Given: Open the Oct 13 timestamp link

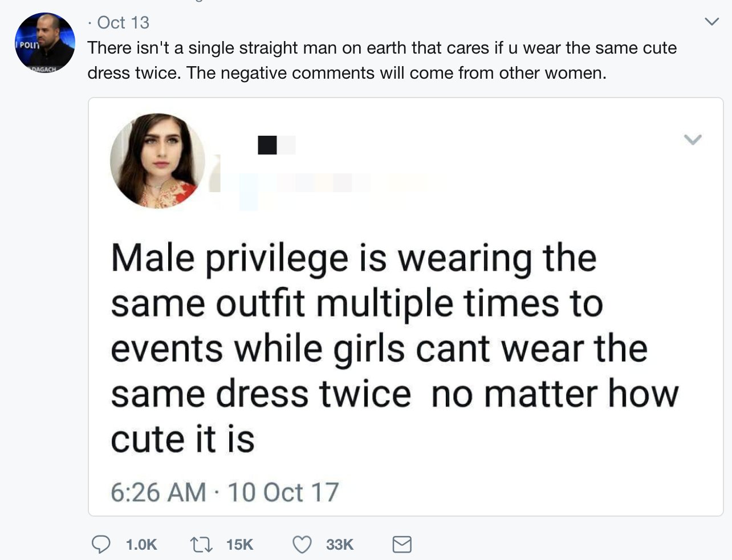Looking at the screenshot, I should click(123, 22).
